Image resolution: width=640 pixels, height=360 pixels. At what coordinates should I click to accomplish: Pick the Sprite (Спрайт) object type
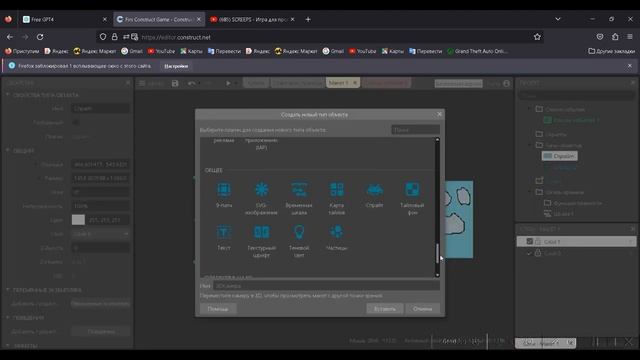point(374,190)
